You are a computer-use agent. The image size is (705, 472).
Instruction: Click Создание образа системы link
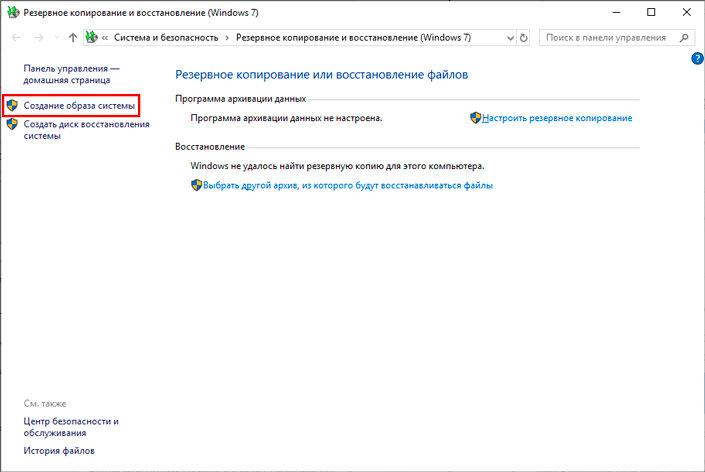(79, 106)
